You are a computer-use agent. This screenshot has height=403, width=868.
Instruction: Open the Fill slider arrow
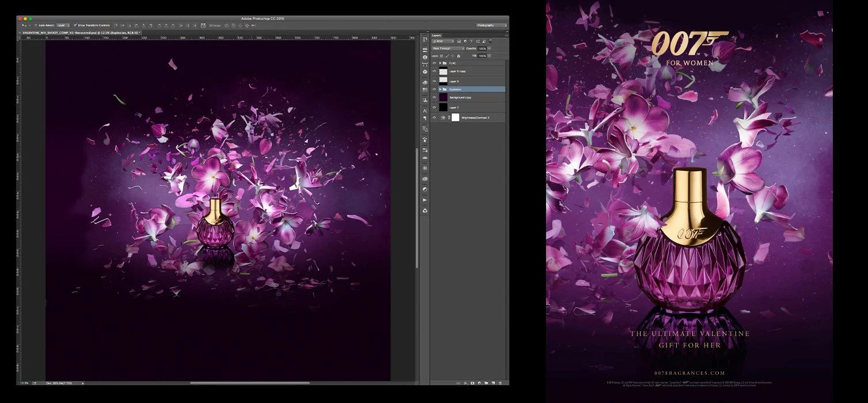pos(489,56)
